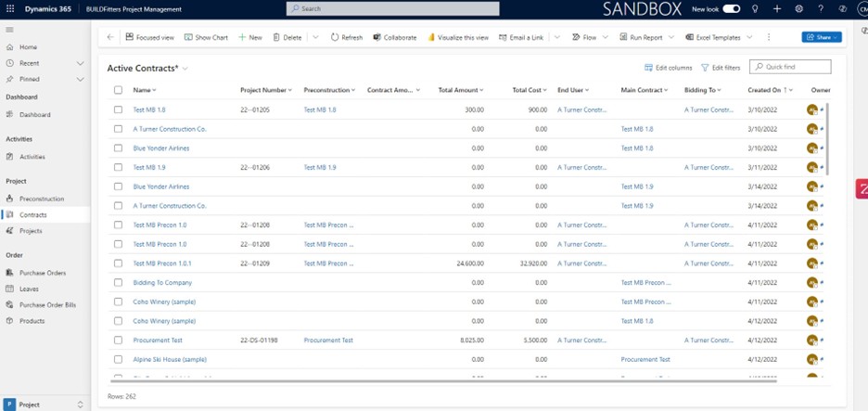Check the select-all checkbox in header row
The image size is (868, 411).
[118, 90]
